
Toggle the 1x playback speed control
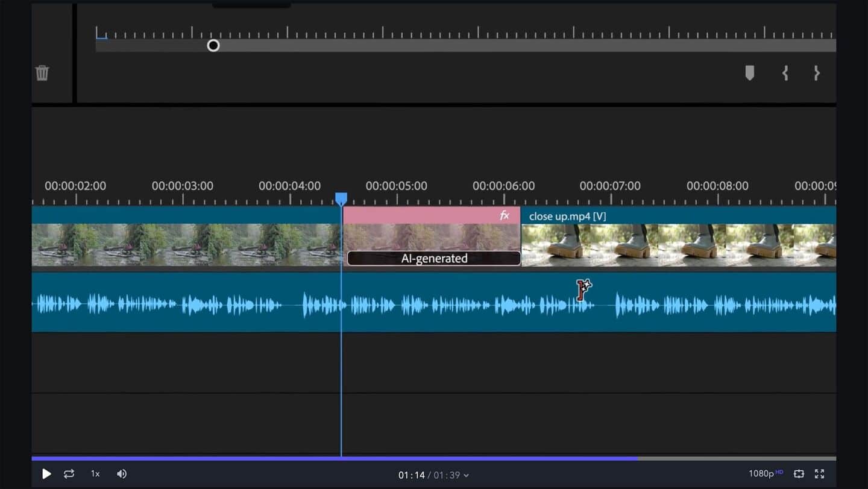(x=95, y=474)
